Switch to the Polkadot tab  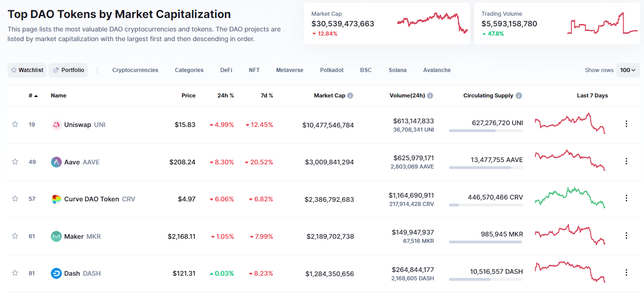click(332, 70)
